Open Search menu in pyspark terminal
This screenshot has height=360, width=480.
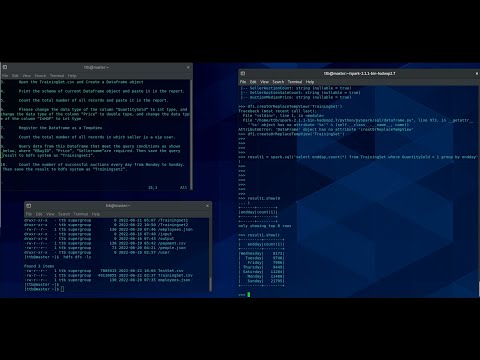(278, 82)
